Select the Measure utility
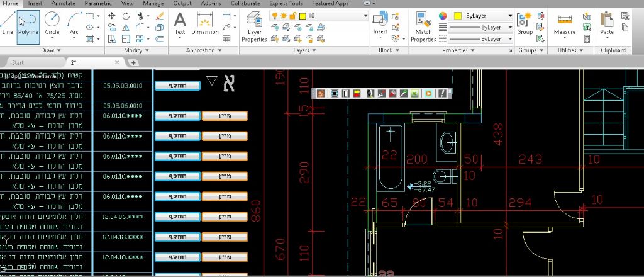 tap(564, 24)
